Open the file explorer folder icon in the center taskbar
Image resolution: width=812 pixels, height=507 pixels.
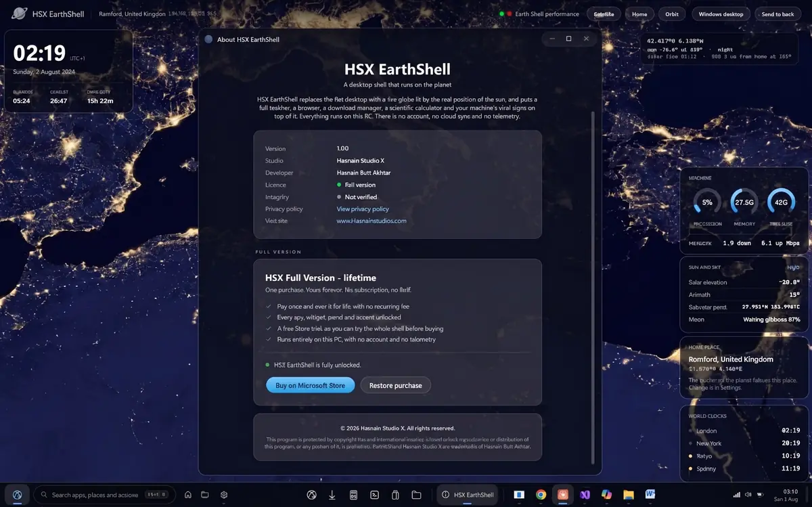click(x=416, y=495)
